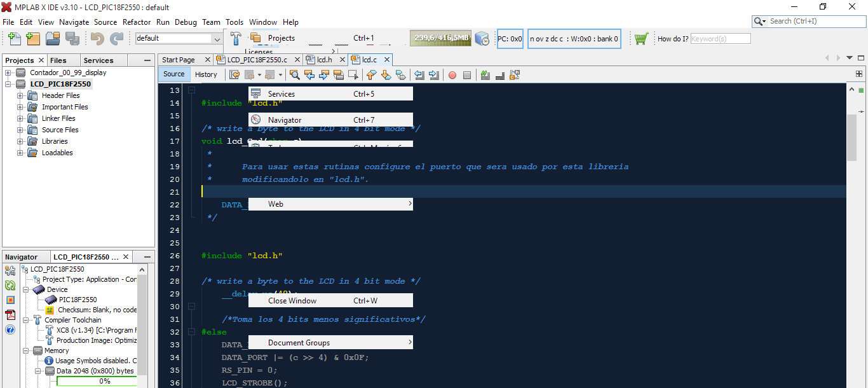The width and height of the screenshot is (868, 388).
Task: Click the Undo toolbar icon
Action: pos(97,38)
